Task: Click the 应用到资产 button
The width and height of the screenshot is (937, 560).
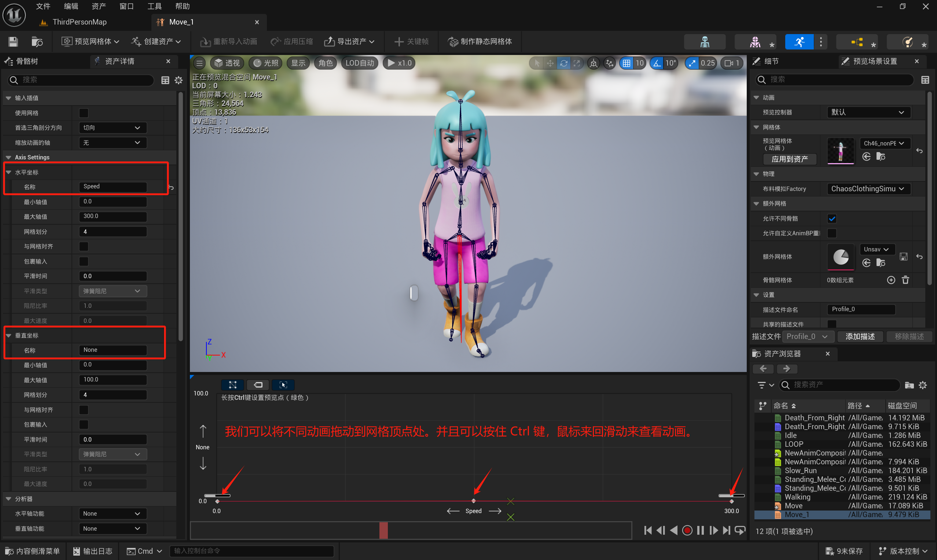Action: point(790,159)
